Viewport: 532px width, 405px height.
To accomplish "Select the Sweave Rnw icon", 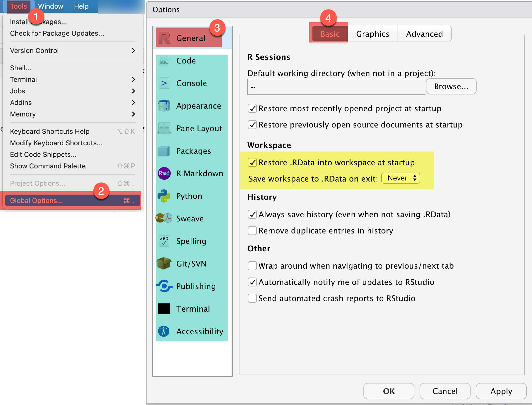I will point(164,218).
